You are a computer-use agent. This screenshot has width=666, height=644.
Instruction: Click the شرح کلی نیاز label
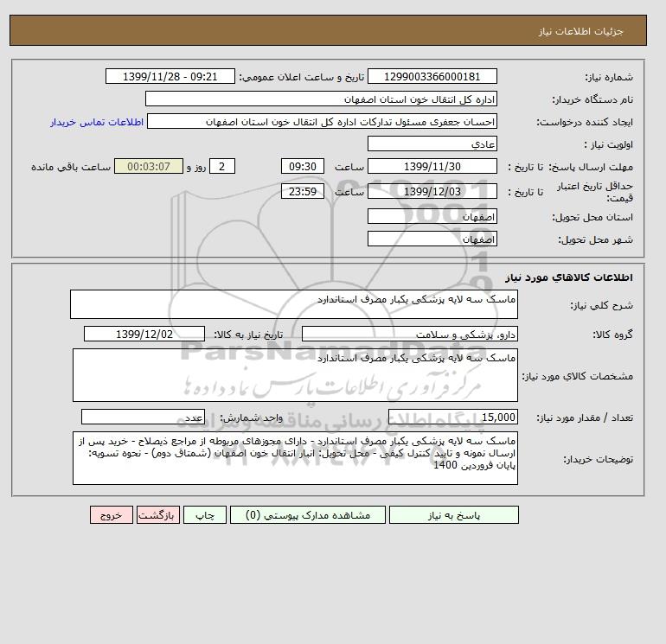601,306
